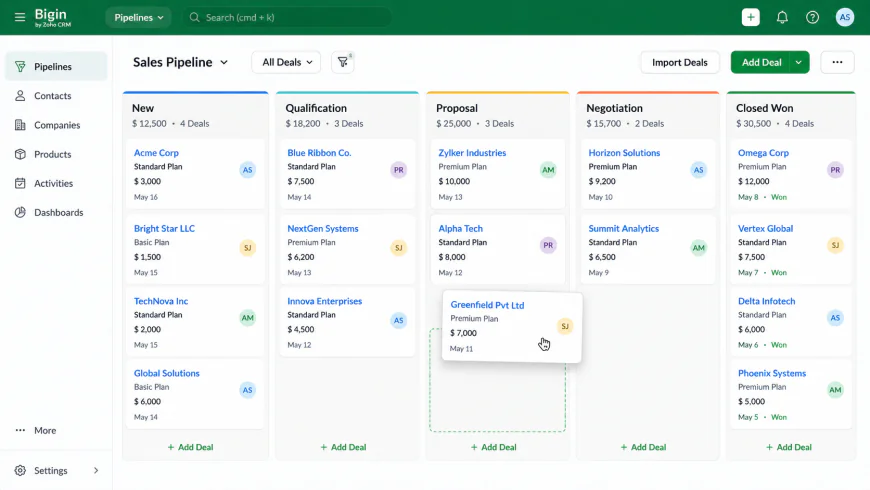Expand the Sales Pipeline selector
This screenshot has width=870, height=490.
point(180,62)
